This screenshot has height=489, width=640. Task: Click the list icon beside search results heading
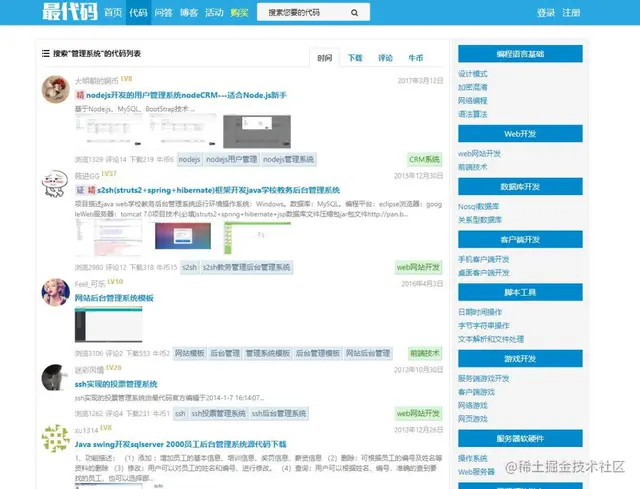(x=46, y=53)
